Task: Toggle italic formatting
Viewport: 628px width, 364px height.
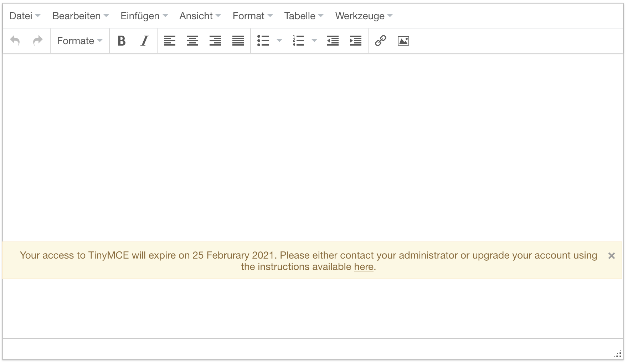Action: click(x=145, y=41)
